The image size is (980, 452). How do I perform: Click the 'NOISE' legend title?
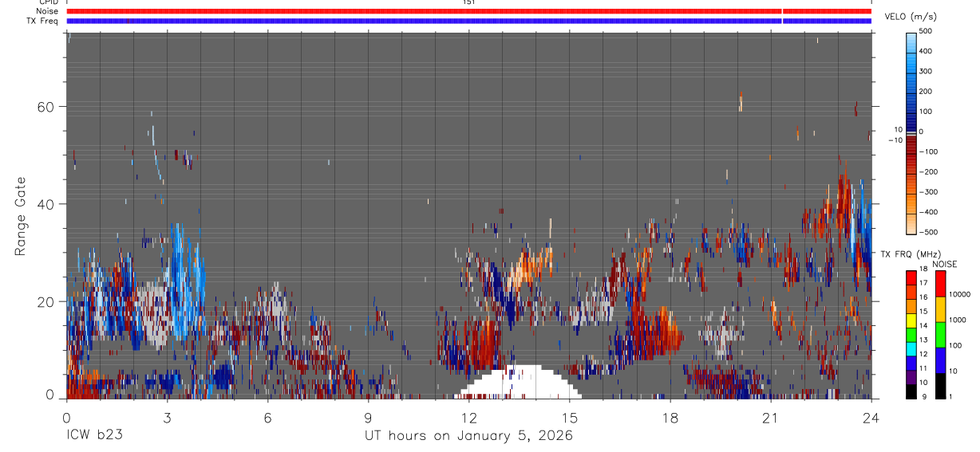pyautogui.click(x=944, y=265)
